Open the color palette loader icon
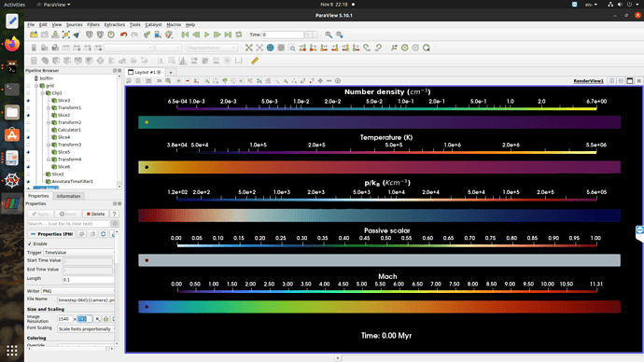Screen dimensions: 644x362 pos(169,35)
